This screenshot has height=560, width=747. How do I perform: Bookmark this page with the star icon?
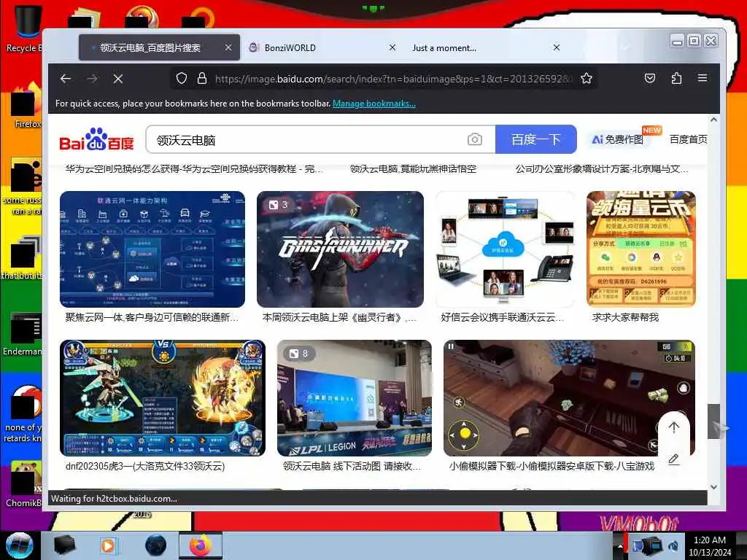coord(587,78)
